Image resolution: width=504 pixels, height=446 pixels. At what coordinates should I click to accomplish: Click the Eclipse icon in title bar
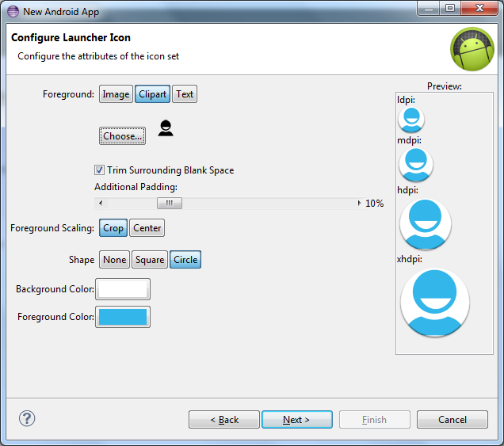(x=12, y=12)
